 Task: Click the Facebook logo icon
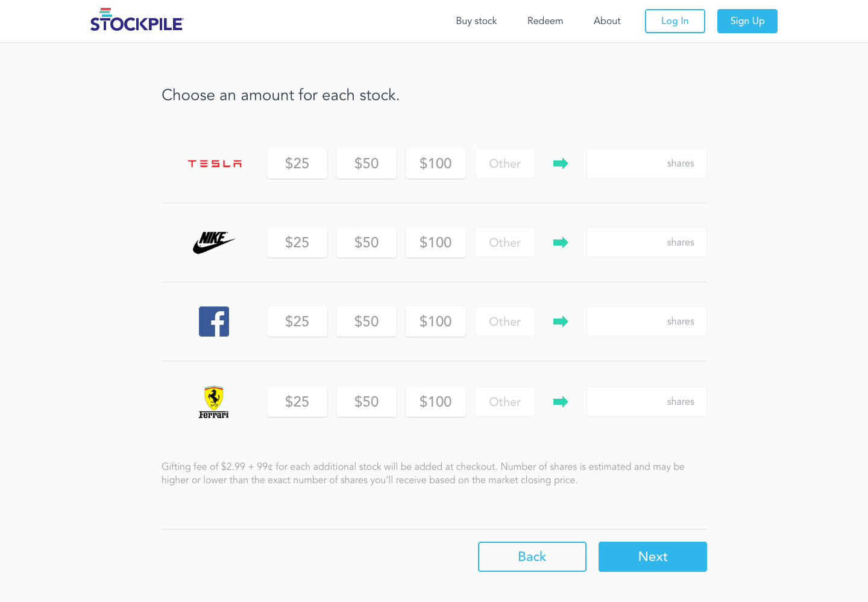pyautogui.click(x=214, y=322)
